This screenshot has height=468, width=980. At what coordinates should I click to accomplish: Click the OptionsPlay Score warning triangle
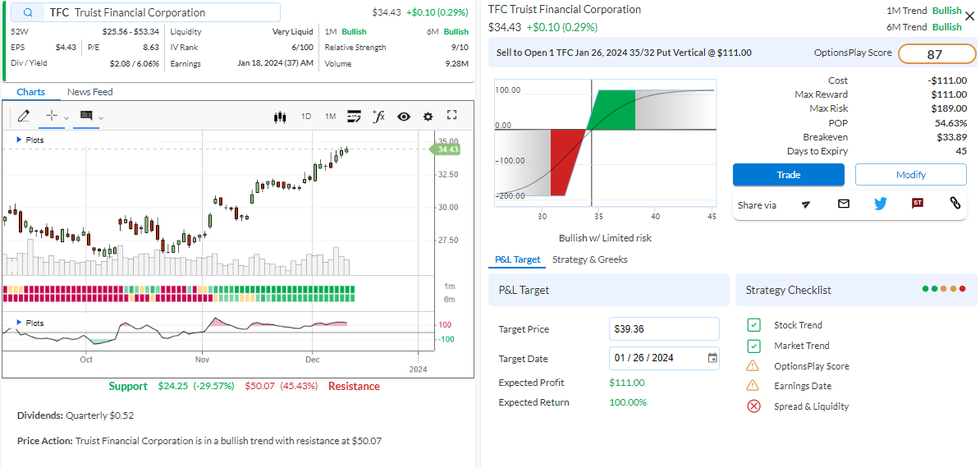pos(753,365)
